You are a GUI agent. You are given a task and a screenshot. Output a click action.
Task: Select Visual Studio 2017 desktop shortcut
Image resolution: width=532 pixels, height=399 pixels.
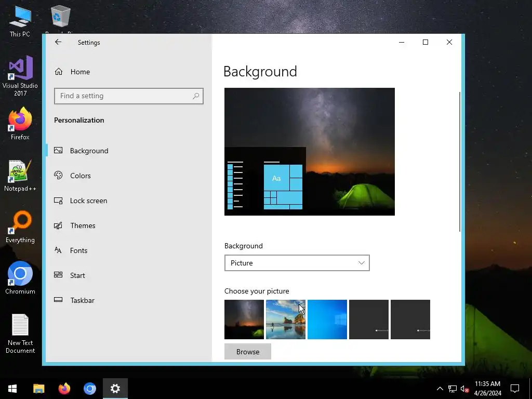(x=20, y=76)
